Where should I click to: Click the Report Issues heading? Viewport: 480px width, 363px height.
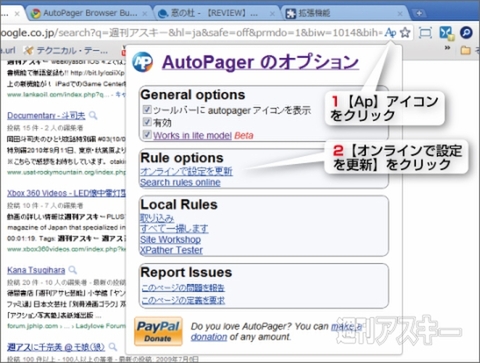[x=186, y=272]
